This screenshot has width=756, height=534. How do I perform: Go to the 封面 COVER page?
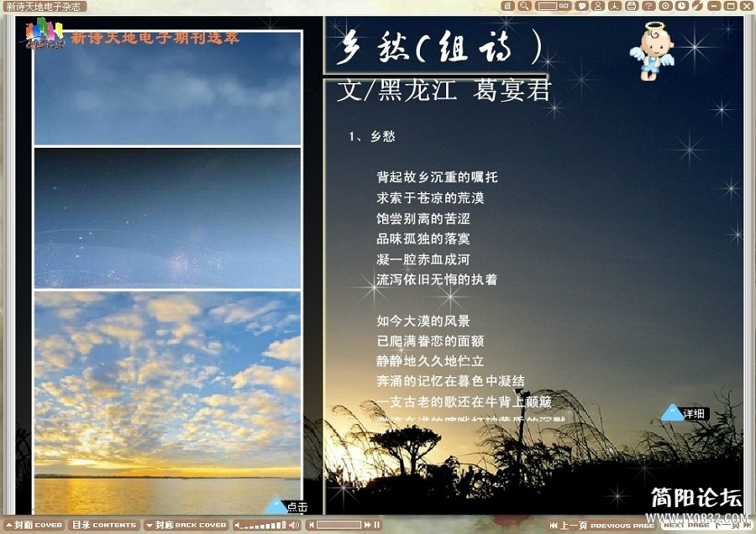click(x=34, y=525)
